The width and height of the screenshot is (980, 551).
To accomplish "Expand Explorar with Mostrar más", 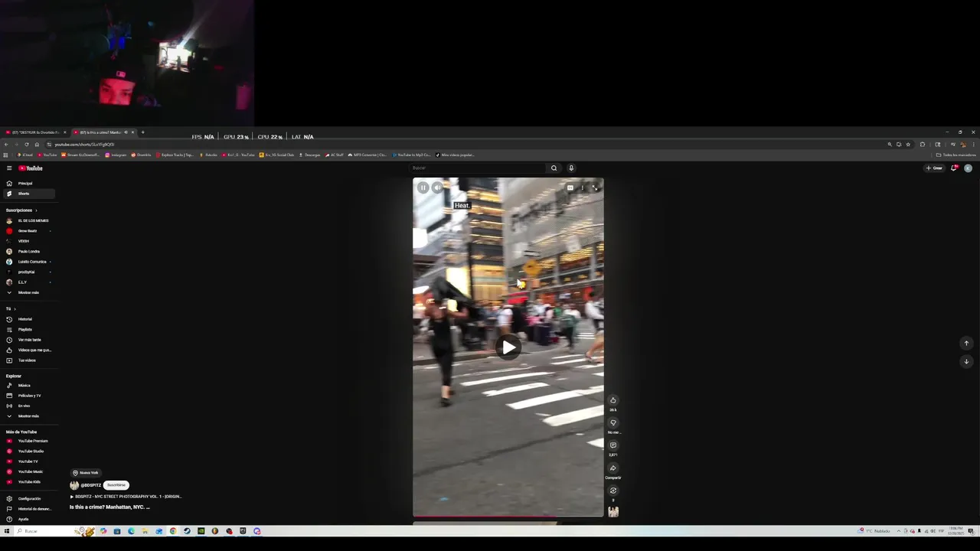I will pos(28,416).
